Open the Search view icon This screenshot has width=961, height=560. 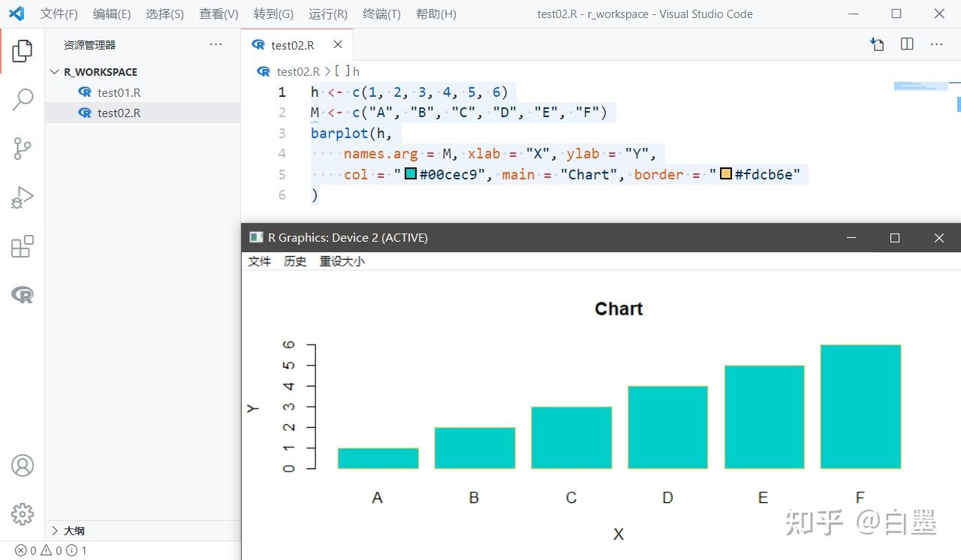tap(23, 99)
